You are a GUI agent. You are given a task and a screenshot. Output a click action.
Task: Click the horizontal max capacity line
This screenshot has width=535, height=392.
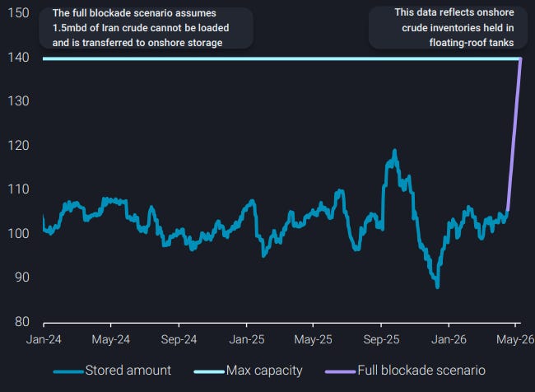coord(281,58)
